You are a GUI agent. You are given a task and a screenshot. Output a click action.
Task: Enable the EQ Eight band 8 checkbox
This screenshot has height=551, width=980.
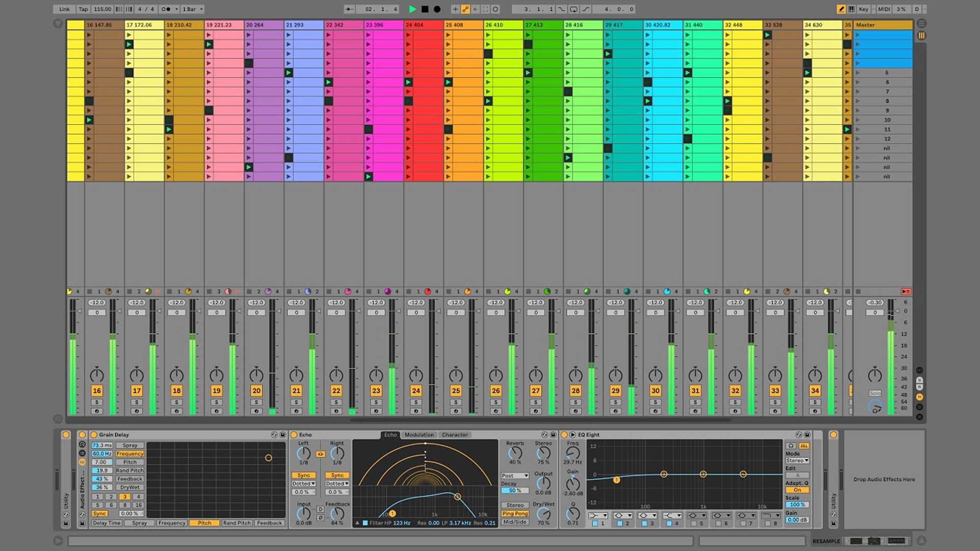pyautogui.click(x=768, y=523)
